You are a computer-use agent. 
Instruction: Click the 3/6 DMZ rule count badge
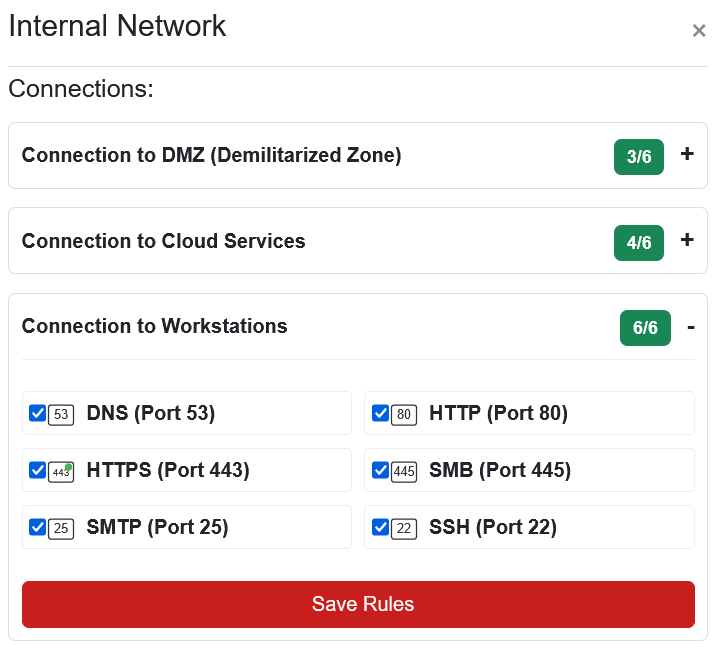pos(639,157)
